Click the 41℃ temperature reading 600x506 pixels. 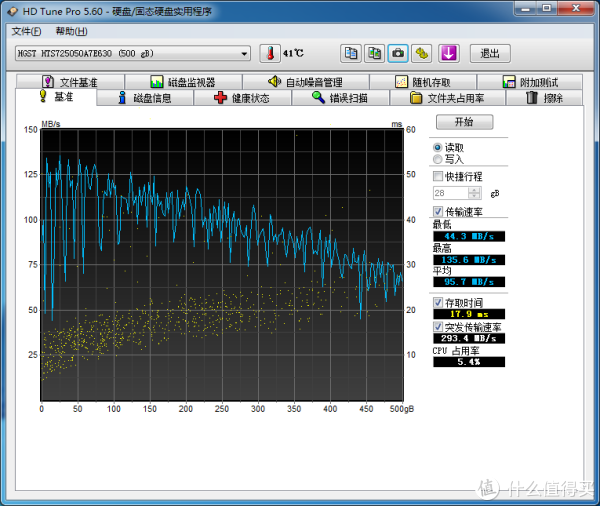click(x=293, y=53)
